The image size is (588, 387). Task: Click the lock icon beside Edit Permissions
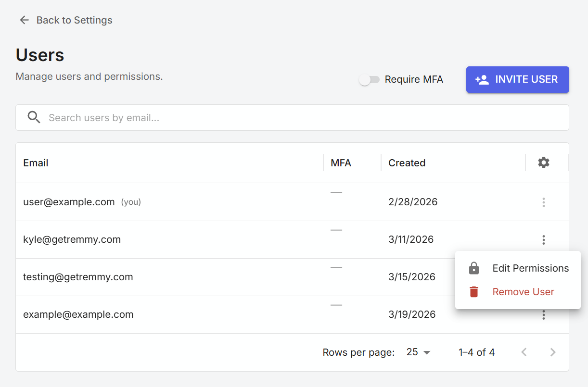coord(473,268)
